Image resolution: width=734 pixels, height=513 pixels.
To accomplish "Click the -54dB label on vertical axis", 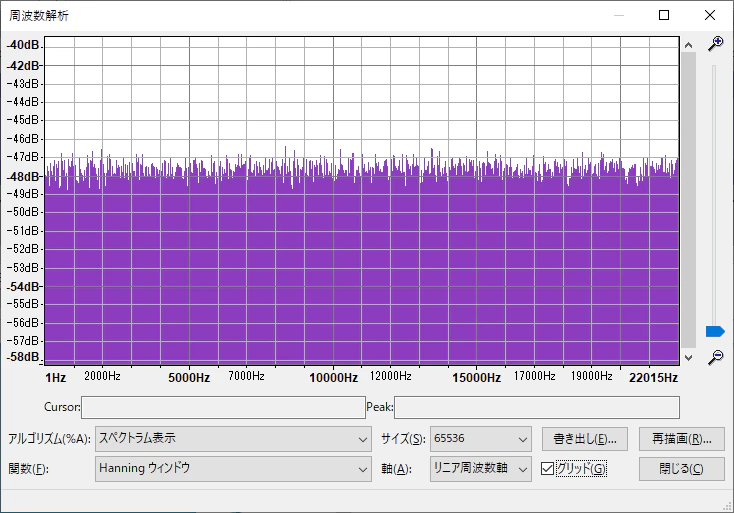I will [23, 286].
